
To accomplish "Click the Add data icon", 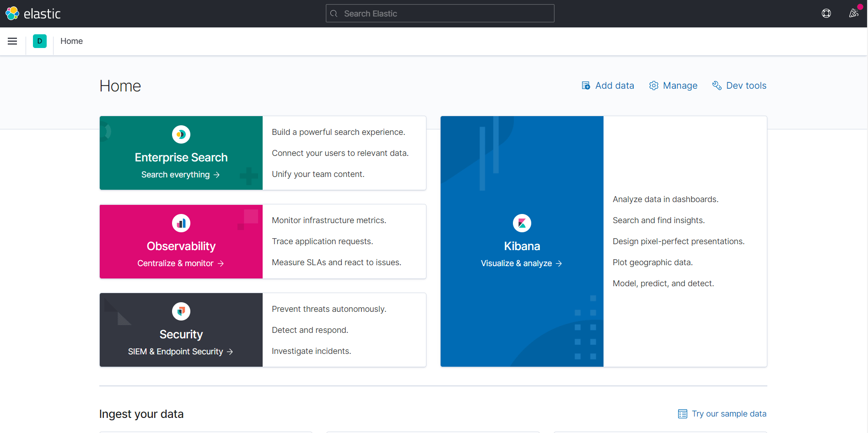I will click(x=586, y=86).
